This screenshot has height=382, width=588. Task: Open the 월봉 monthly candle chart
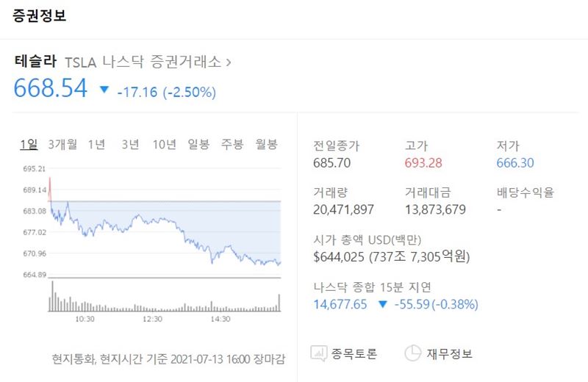pos(266,144)
